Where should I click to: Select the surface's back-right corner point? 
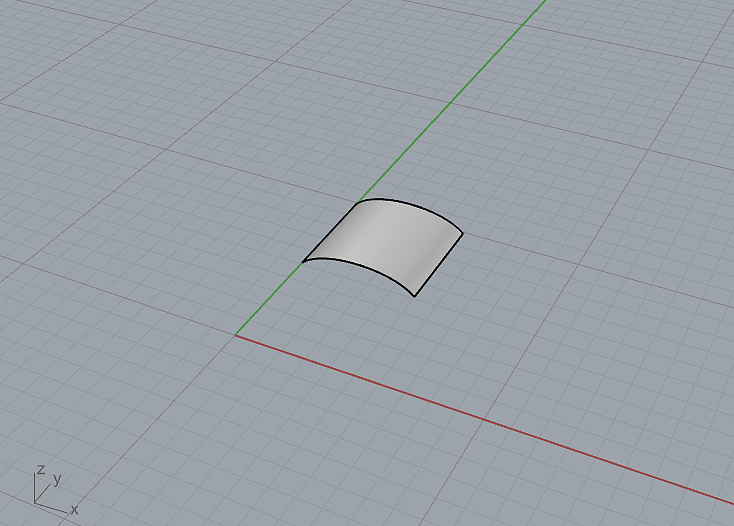(x=462, y=234)
